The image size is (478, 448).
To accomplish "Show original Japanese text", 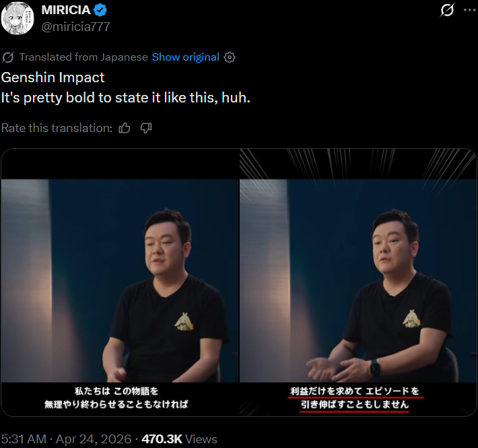I will click(185, 57).
